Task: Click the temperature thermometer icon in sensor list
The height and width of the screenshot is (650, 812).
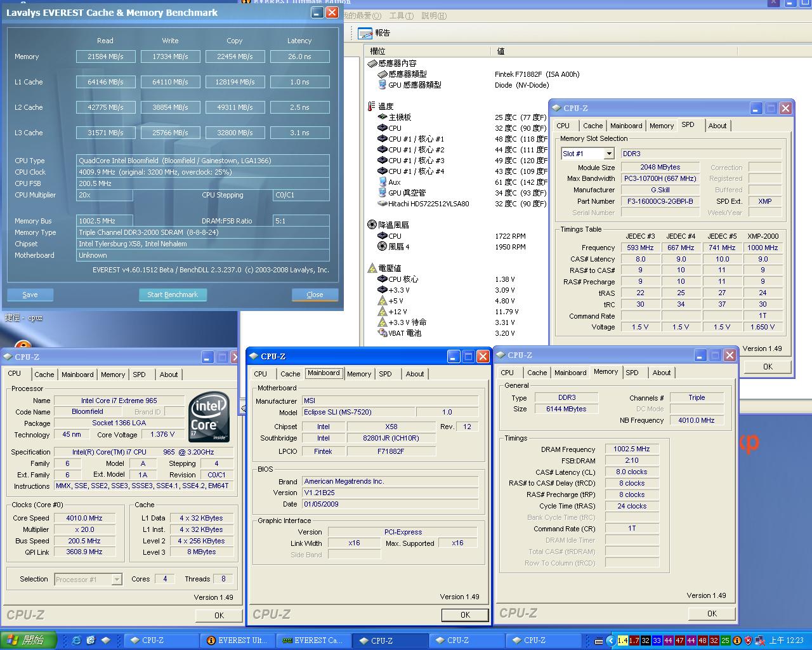Action: point(372,106)
